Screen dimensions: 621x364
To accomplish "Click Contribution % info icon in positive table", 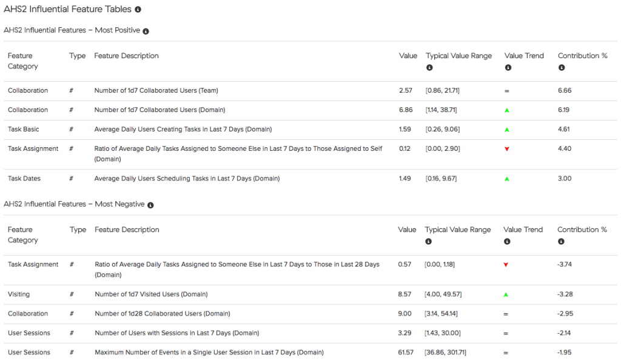I will click(562, 68).
